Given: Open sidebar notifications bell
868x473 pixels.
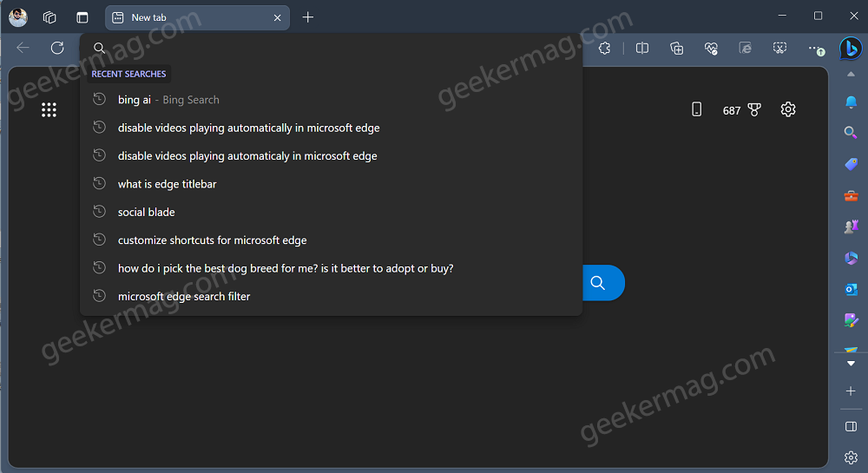Looking at the screenshot, I should pos(851,102).
